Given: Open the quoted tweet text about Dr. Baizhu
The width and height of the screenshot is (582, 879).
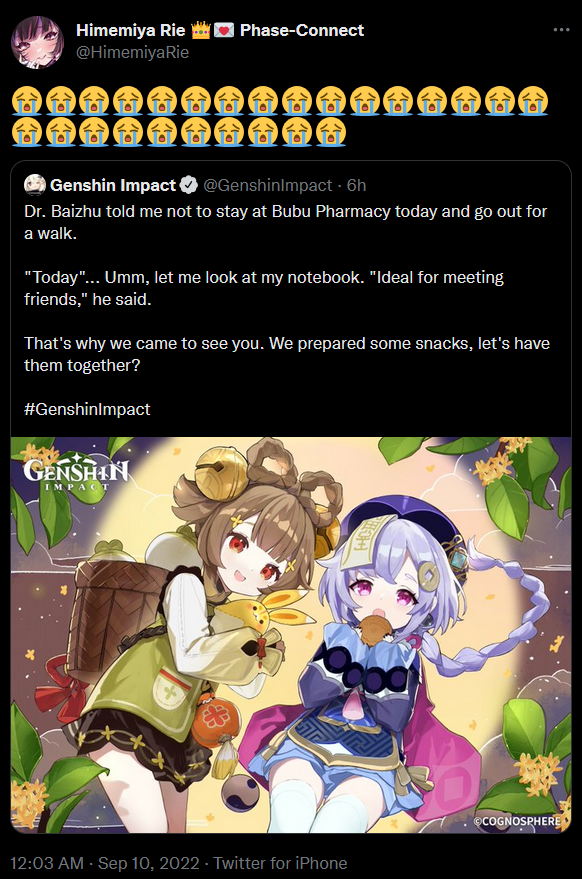Looking at the screenshot, I should 287,288.
